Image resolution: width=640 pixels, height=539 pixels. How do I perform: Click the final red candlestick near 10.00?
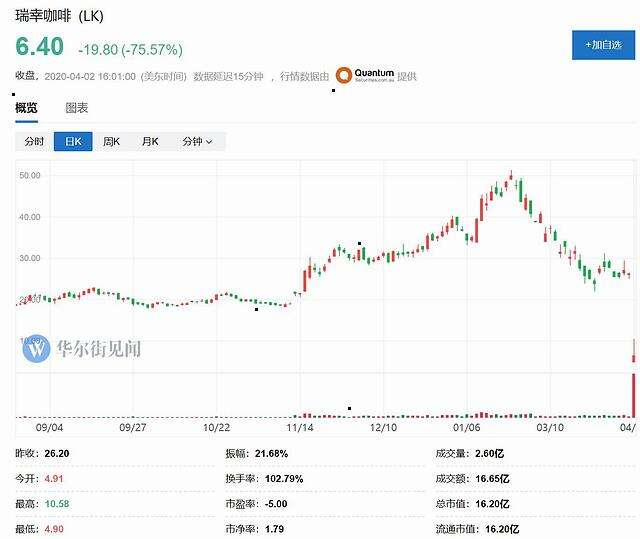(x=634, y=352)
